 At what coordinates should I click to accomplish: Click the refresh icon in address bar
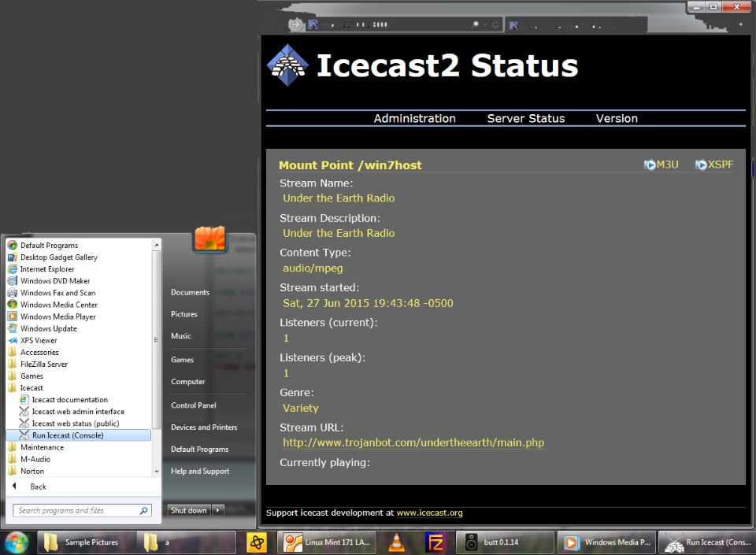point(495,24)
